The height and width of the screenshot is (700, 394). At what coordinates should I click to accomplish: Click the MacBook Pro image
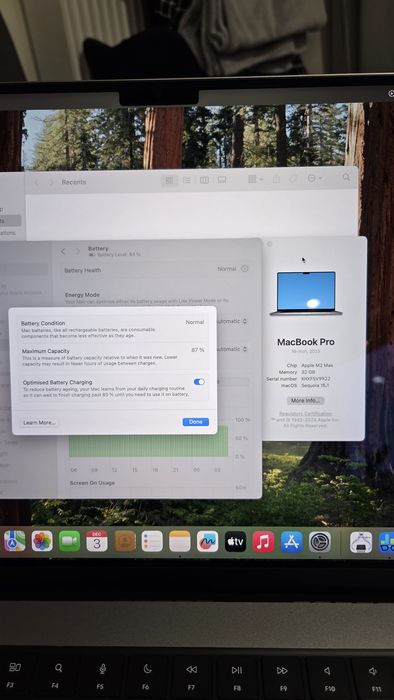point(306,294)
